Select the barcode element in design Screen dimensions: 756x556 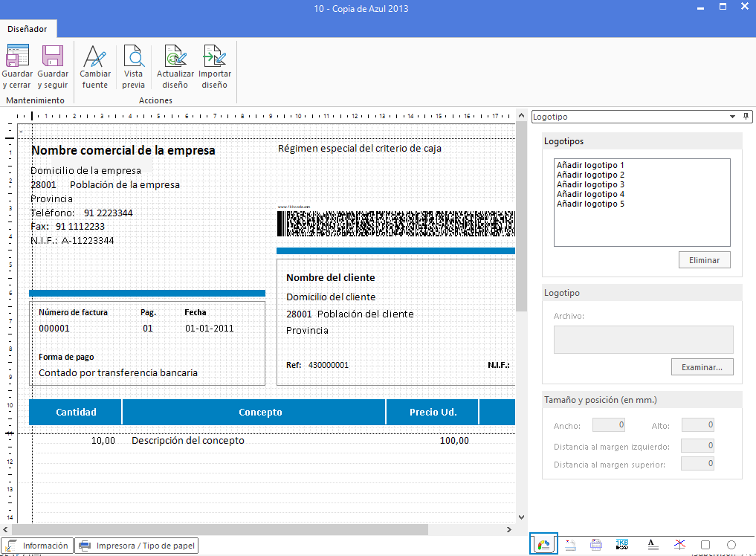[395, 223]
